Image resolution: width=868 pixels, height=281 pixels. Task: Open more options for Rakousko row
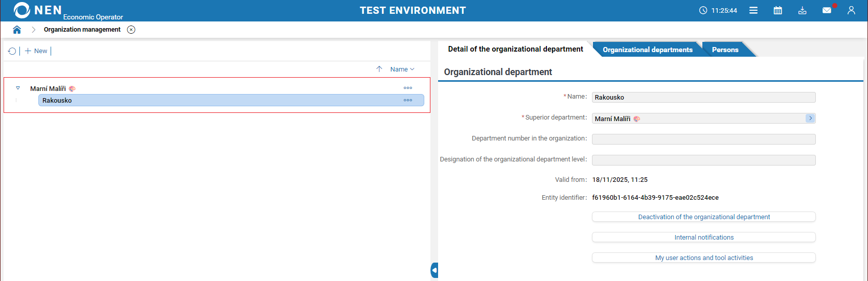(407, 100)
